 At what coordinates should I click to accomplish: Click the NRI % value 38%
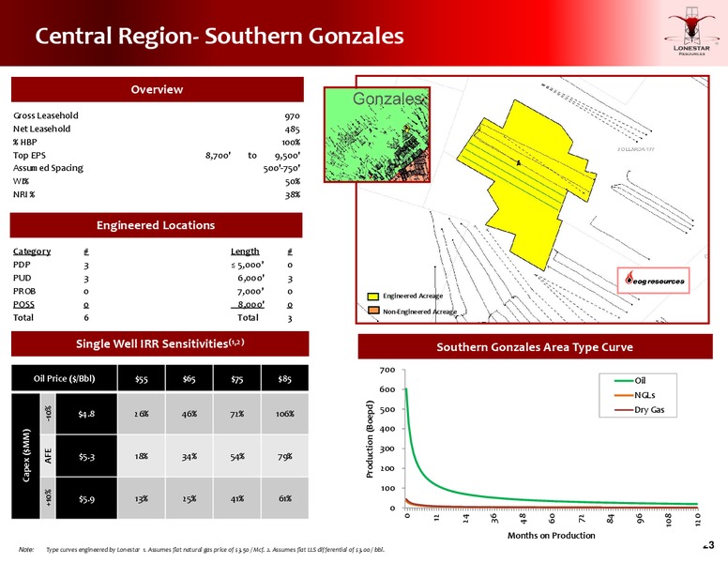click(293, 194)
